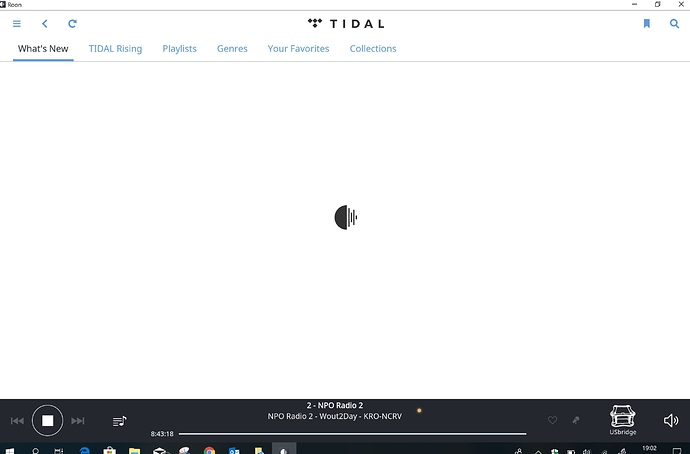Click the Roon taskbar icon
690x454 pixels.
[284, 450]
